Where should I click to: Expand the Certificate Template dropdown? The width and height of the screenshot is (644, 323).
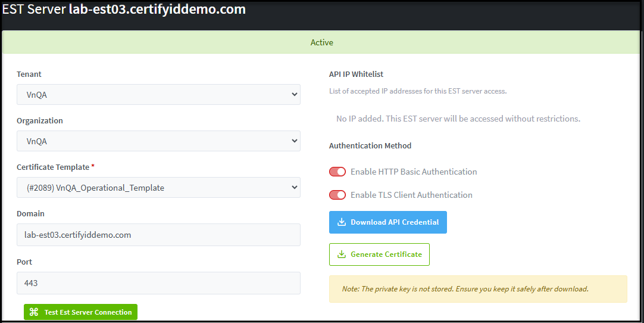(158, 188)
